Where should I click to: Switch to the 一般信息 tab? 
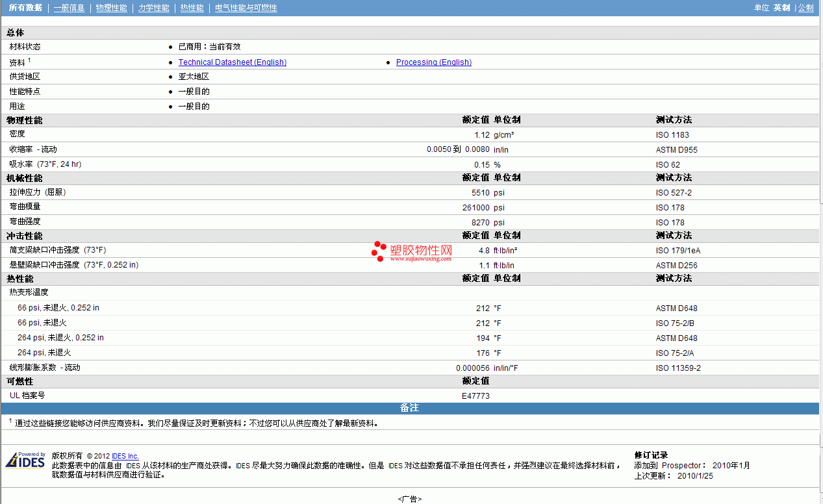tap(69, 8)
